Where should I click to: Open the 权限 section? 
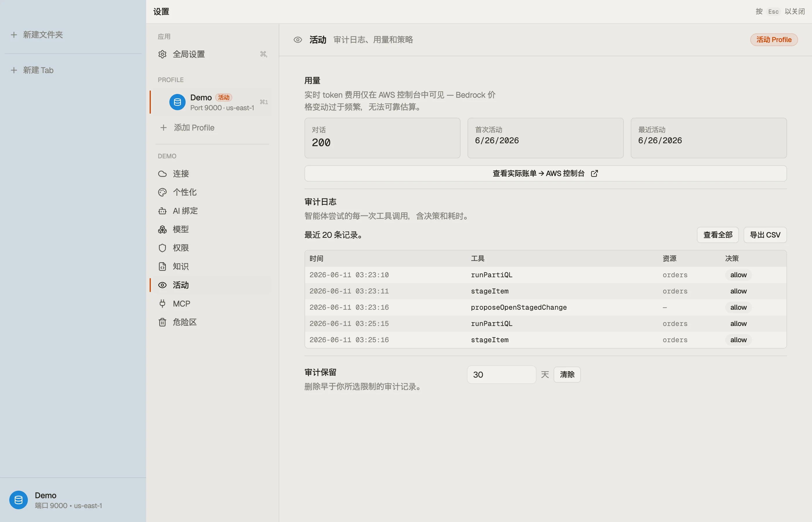pos(213,248)
